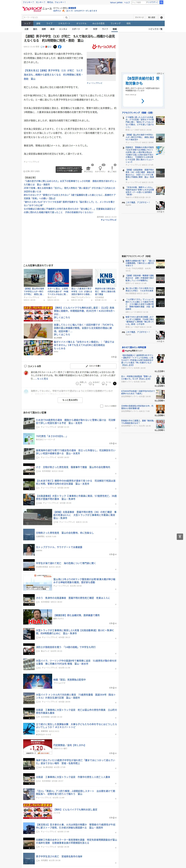Click the keyword search input field
This screenshot has width=186, height=868.
pos(43,17)
